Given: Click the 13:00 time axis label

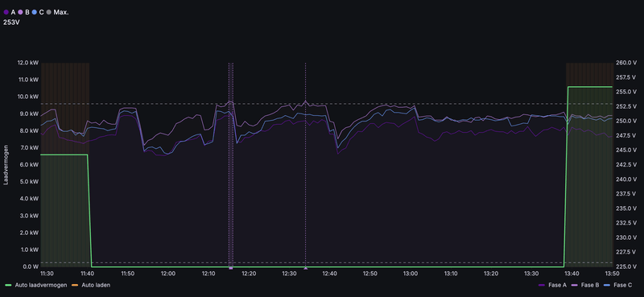Looking at the screenshot, I should (411, 274).
